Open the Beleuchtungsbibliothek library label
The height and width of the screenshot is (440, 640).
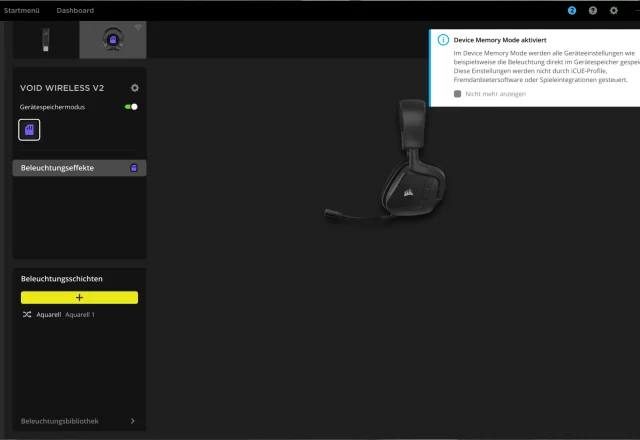pos(60,421)
